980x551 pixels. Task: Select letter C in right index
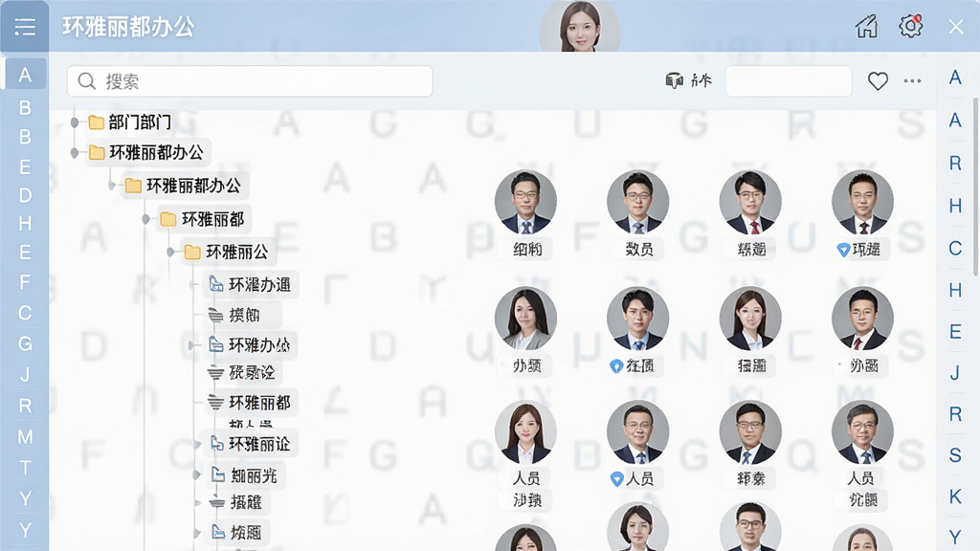click(955, 248)
